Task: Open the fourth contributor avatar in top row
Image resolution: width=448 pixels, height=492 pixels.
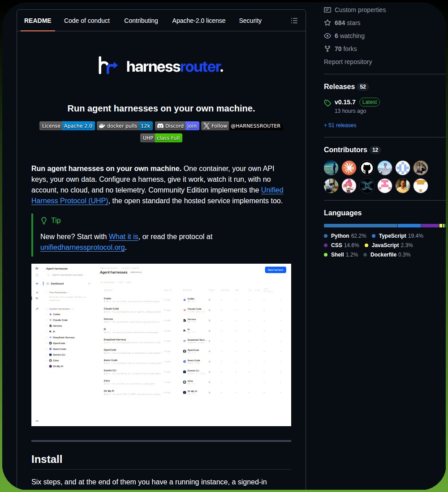Action: [x=384, y=168]
